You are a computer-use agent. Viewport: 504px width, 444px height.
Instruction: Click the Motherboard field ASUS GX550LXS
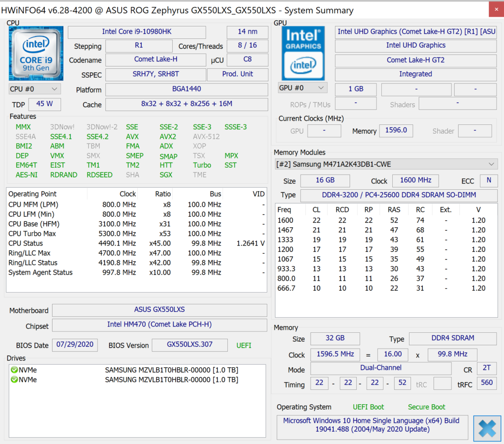(159, 310)
